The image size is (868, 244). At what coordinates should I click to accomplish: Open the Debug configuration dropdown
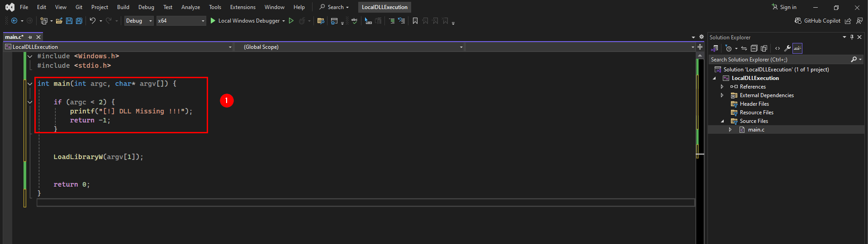click(139, 21)
